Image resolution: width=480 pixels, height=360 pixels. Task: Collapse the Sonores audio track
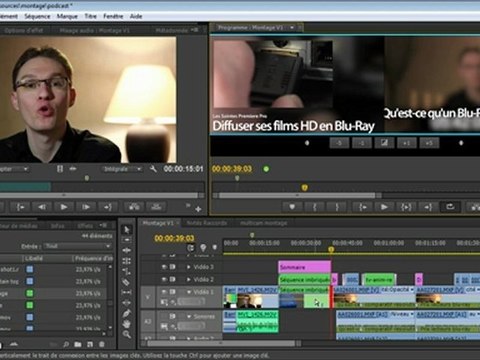[x=189, y=316]
